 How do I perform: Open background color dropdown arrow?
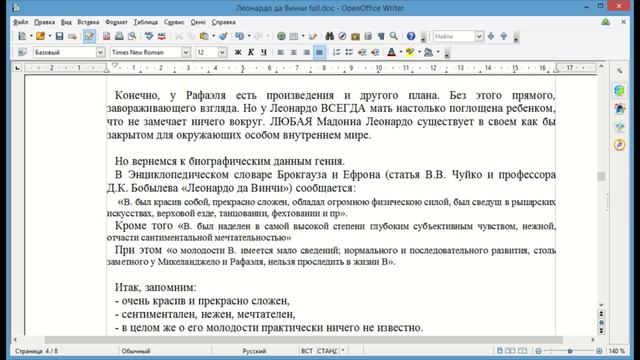(438, 52)
